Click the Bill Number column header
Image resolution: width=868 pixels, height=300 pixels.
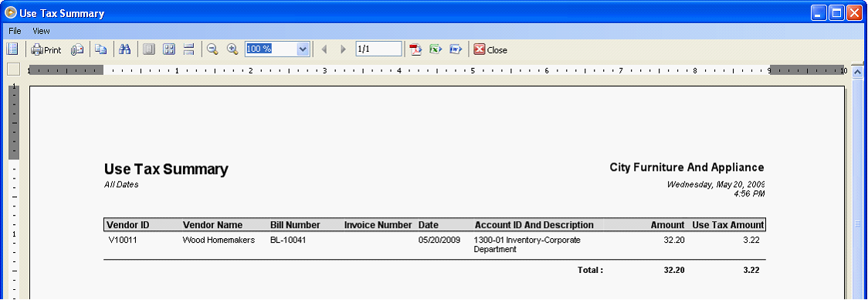point(295,224)
